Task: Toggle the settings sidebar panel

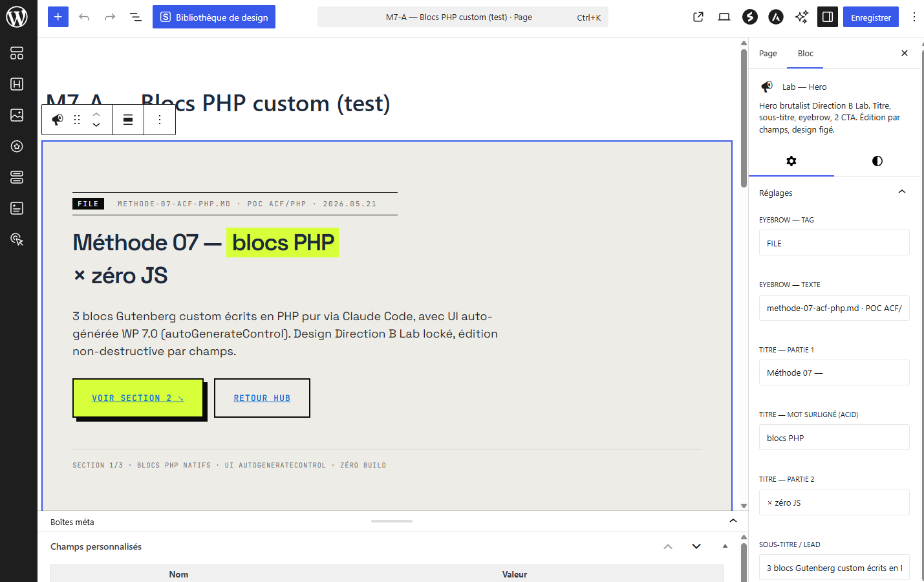Action: 828,17
